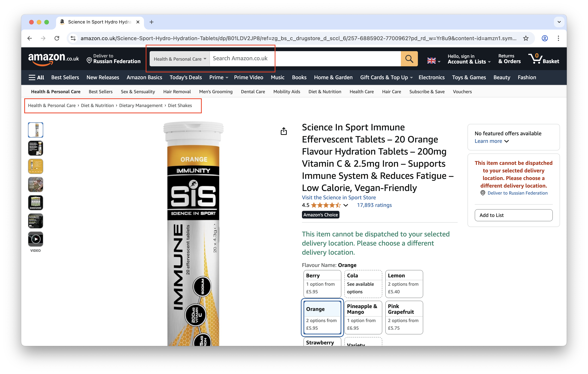Open the All hamburger menu

[x=36, y=77]
